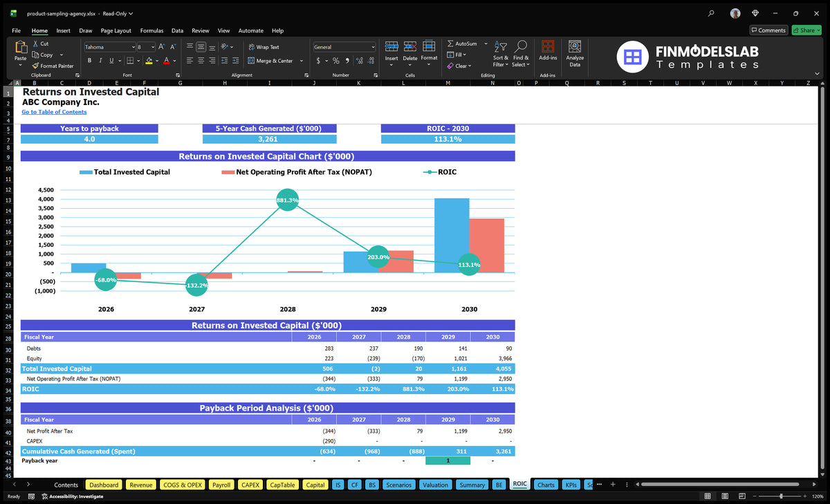Apply Comma Style number format

click(347, 61)
